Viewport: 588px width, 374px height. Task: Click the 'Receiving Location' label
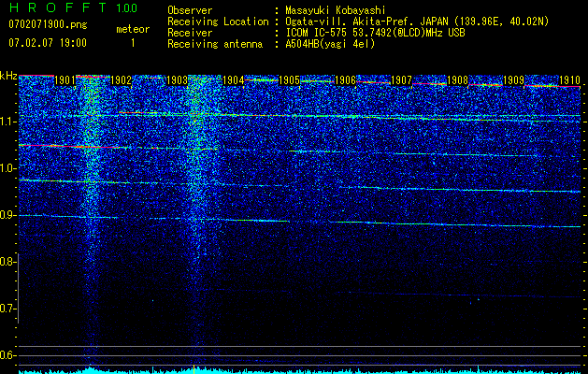(218, 22)
